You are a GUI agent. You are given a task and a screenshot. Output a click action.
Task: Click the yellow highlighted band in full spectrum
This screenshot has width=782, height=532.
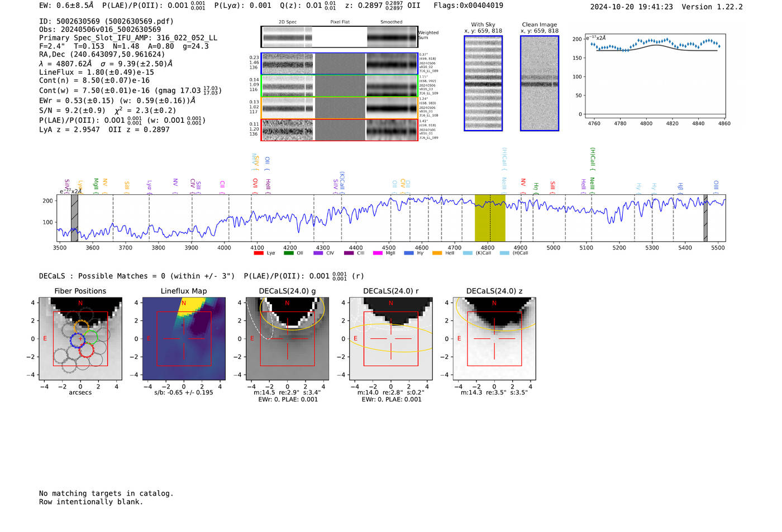490,218
